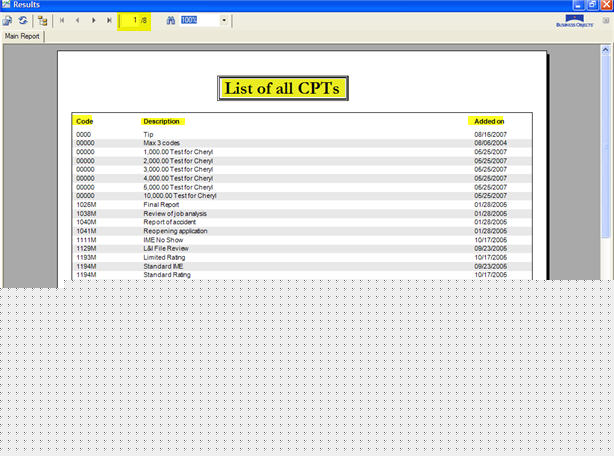Viewport: 614px width, 456px height.
Task: Click the Export Report icon
Action: (x=7, y=20)
